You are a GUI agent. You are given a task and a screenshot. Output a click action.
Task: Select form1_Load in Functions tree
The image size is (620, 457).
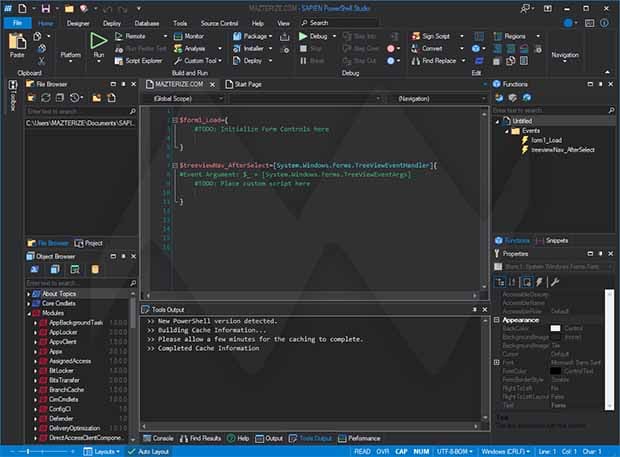tap(546, 140)
